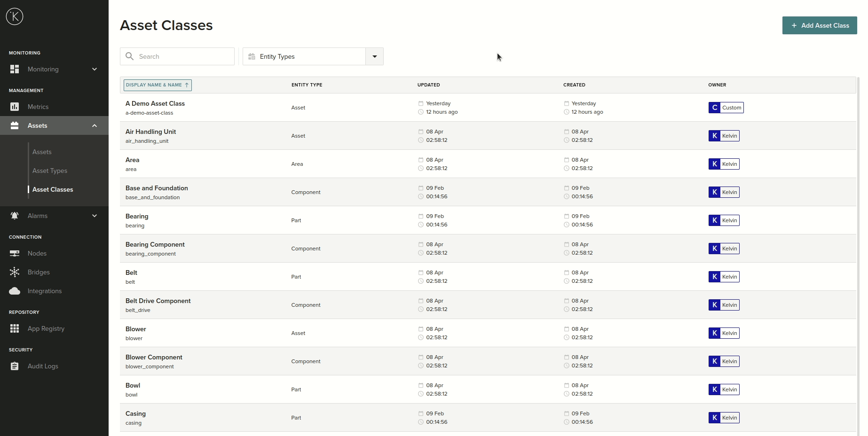This screenshot has height=436, width=868.
Task: Click the Integrations cloud icon
Action: coord(15,291)
